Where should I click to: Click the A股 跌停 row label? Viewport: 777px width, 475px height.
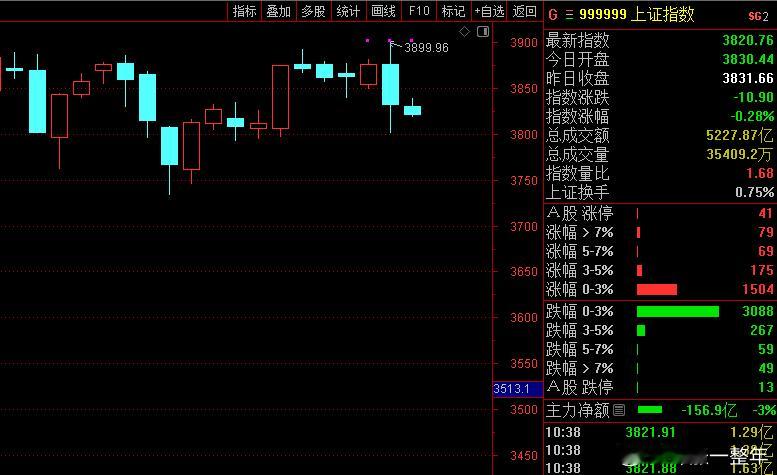[x=580, y=387]
